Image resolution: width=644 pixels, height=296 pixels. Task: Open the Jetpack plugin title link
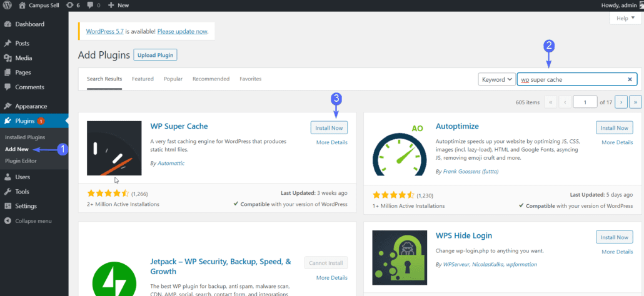pos(221,267)
